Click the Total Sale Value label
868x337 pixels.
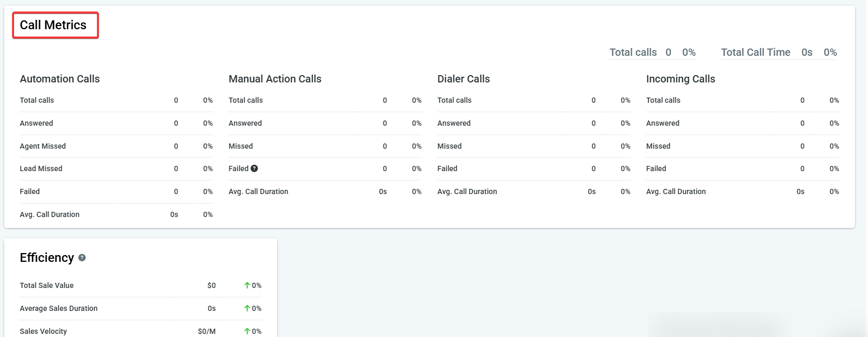coord(46,285)
